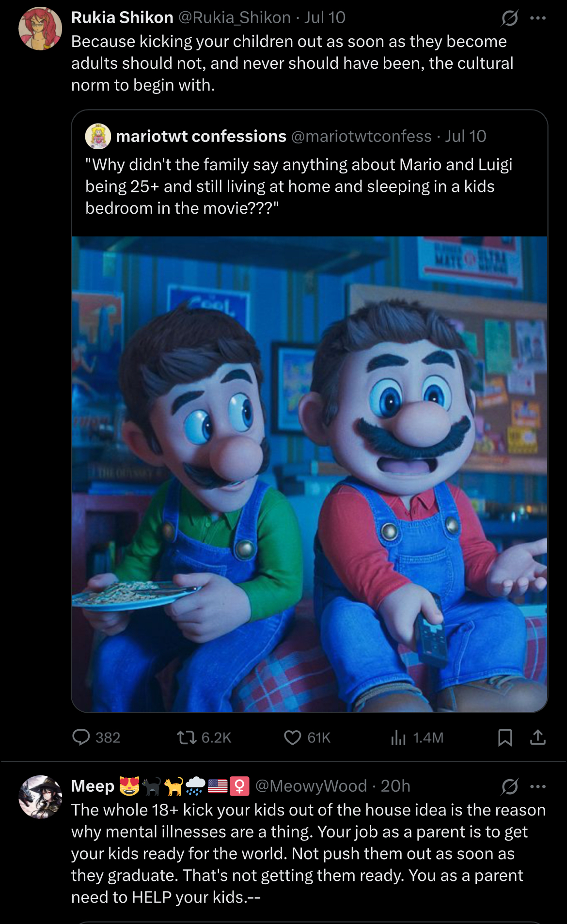Open the @MeowyWood handle link
567x924 pixels.
click(311, 785)
